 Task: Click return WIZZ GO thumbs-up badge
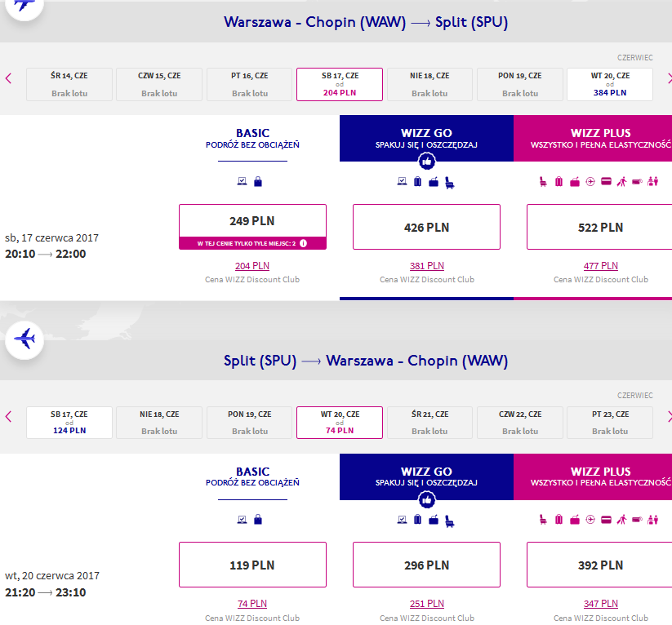pyautogui.click(x=427, y=500)
